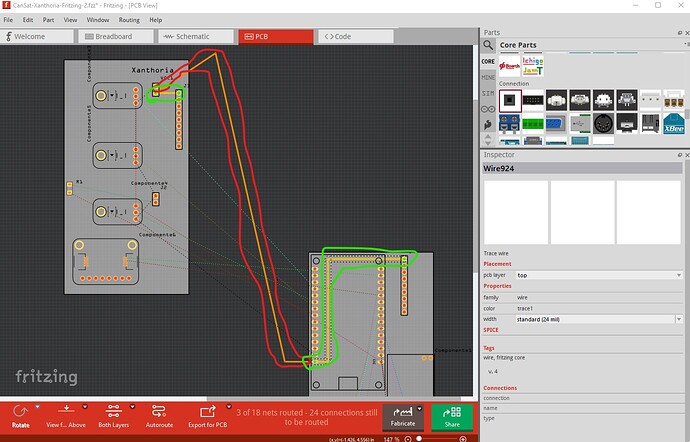Image resolution: width=690 pixels, height=442 pixels.
Task: Open the File menu
Action: (8, 20)
